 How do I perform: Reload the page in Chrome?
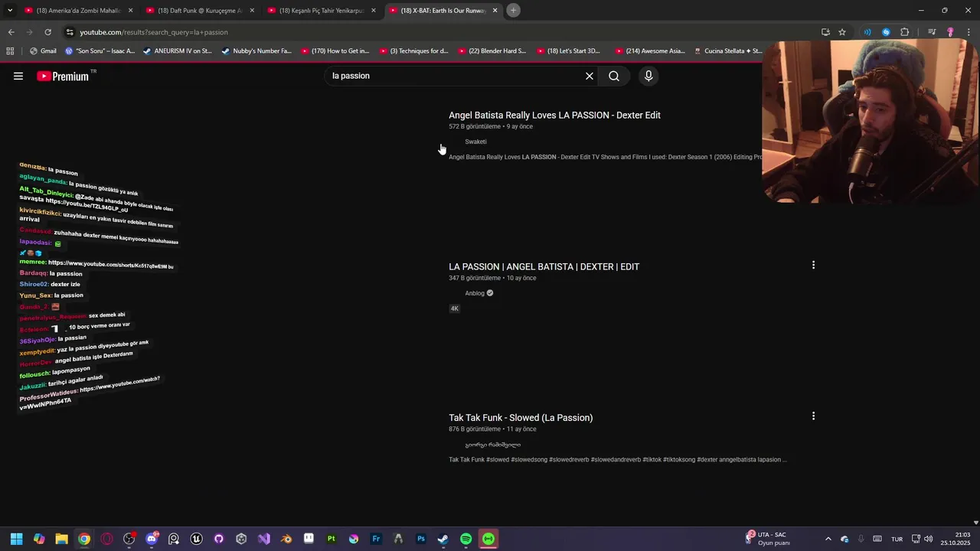[47, 32]
